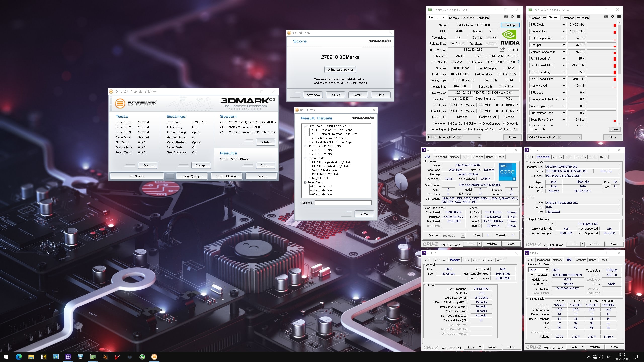Toggle the UEFI checkbox

point(509,50)
